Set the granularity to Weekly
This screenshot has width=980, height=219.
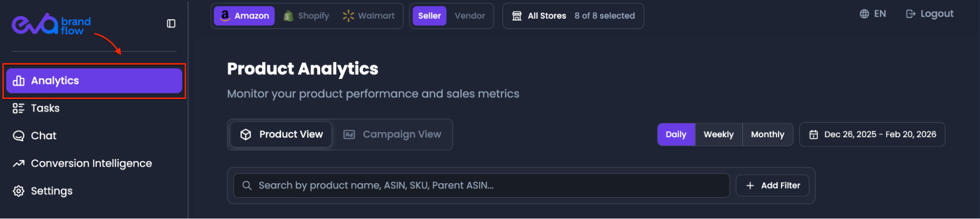[719, 135]
